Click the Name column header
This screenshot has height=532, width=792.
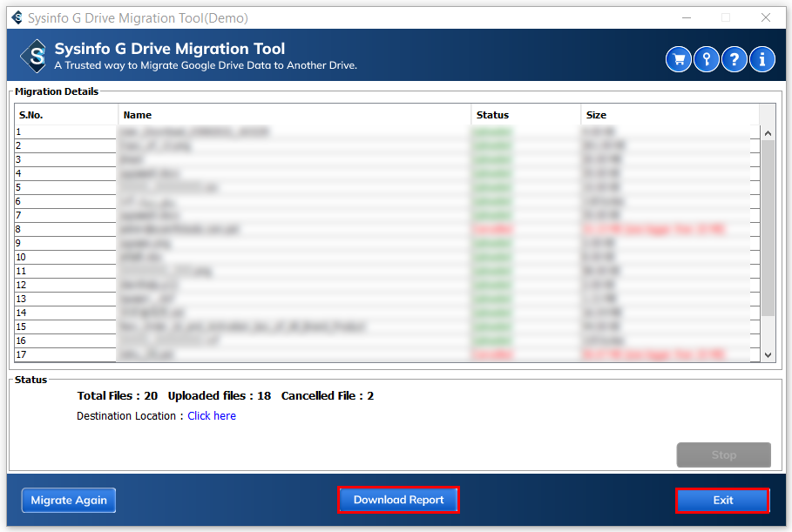[x=294, y=115]
